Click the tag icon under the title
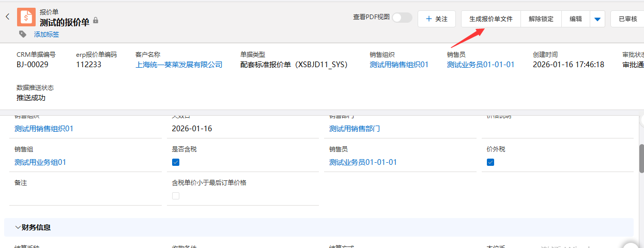Viewport: 644px width, 248px height. pyautogui.click(x=23, y=34)
